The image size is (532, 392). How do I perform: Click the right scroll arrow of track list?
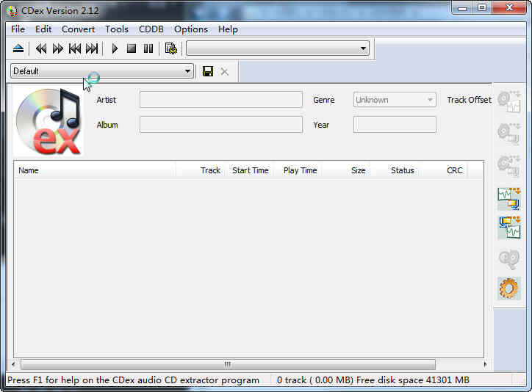[x=485, y=365]
